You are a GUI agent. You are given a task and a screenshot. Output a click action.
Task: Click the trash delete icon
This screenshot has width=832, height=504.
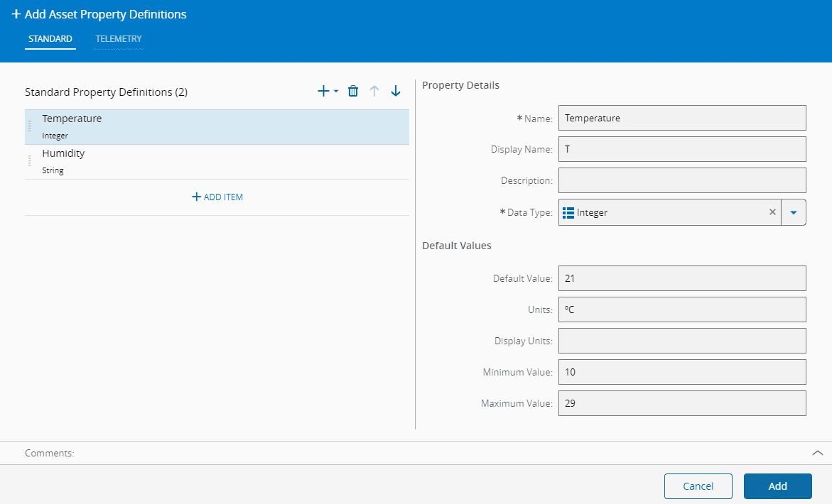[x=353, y=91]
